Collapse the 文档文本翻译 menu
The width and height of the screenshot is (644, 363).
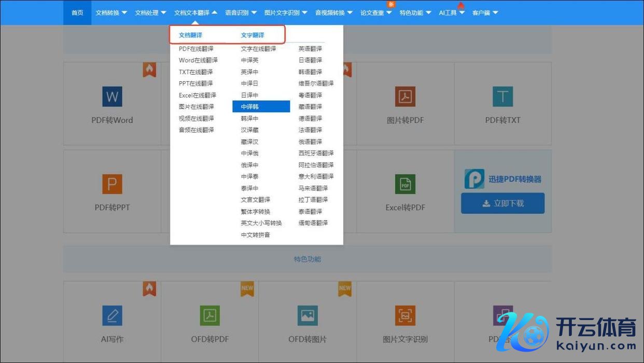tap(195, 12)
